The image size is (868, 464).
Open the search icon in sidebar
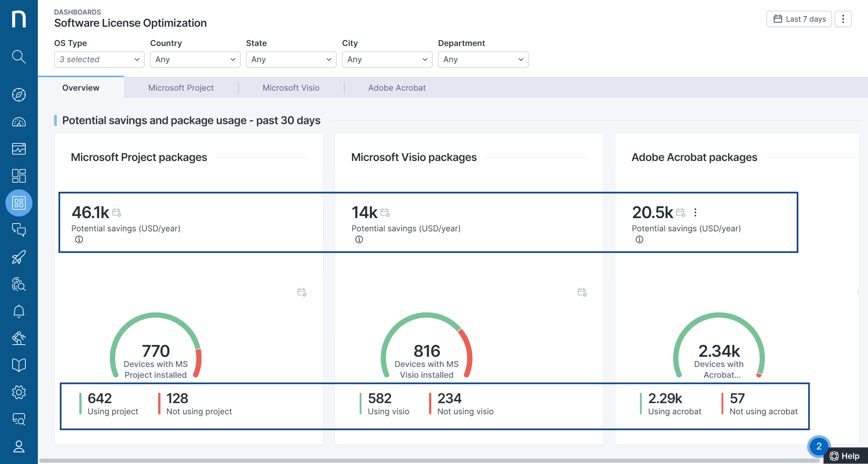(x=19, y=57)
